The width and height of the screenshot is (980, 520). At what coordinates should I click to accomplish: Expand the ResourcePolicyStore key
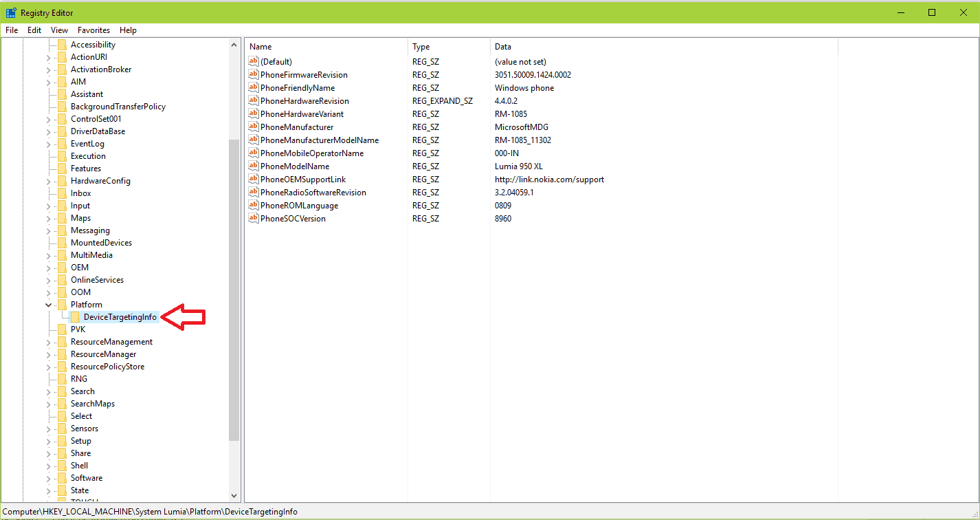coord(48,367)
